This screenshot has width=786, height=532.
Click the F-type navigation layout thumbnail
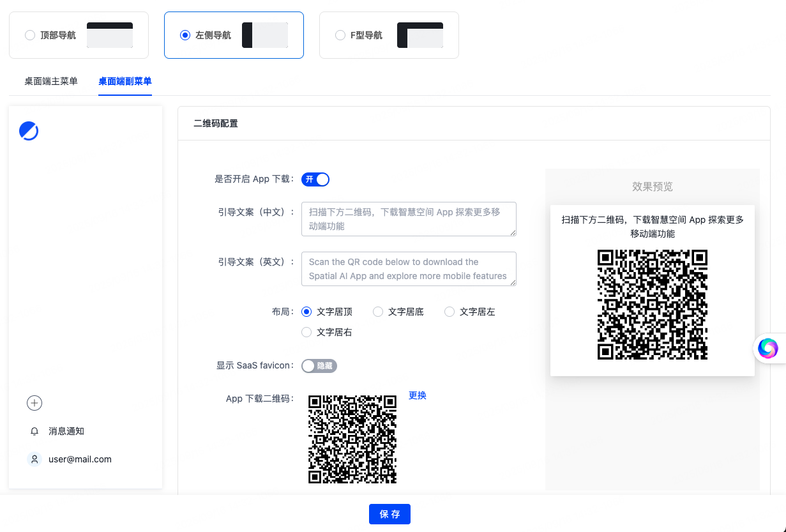tap(419, 35)
